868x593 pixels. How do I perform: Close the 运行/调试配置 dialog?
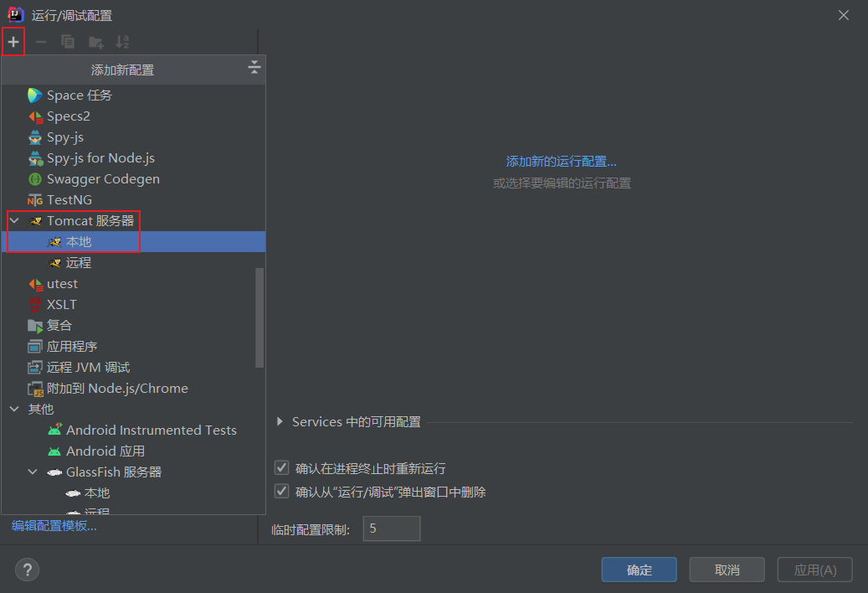tap(843, 16)
